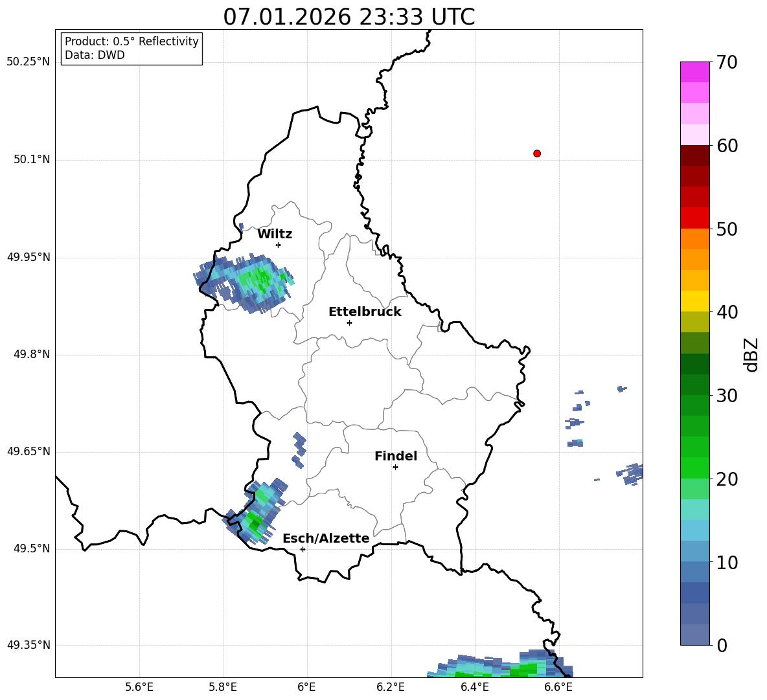Click the Wiltz station cross marker
Viewport: 767px width, 700px height.
point(279,245)
